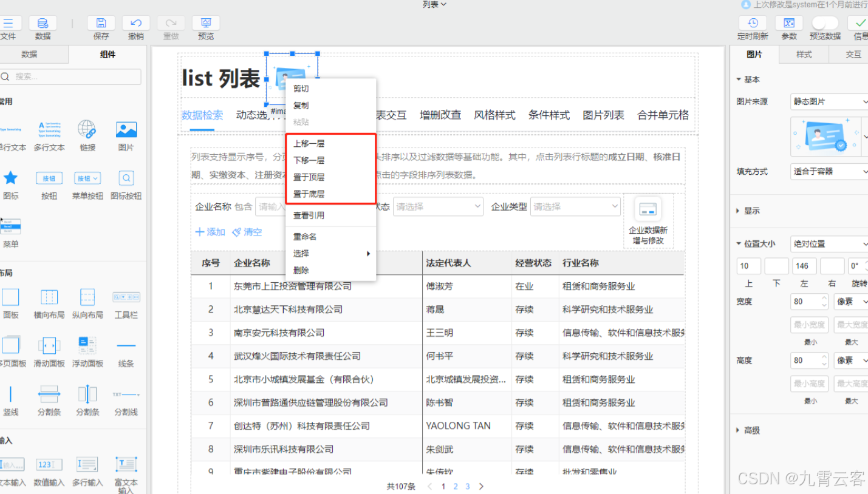Select the 富文本输入 component
The height and width of the screenshot is (494, 868).
[126, 475]
